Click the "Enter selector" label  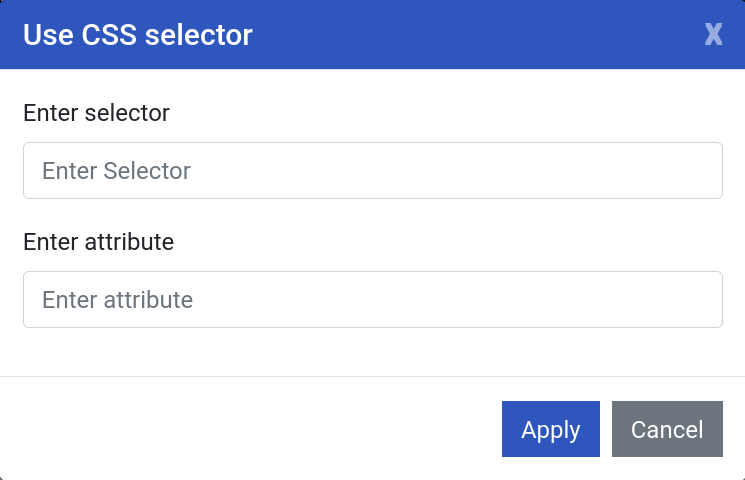[96, 113]
